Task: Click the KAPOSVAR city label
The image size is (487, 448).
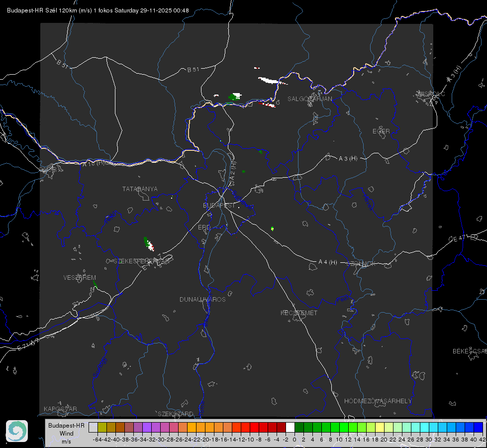Action: point(60,409)
